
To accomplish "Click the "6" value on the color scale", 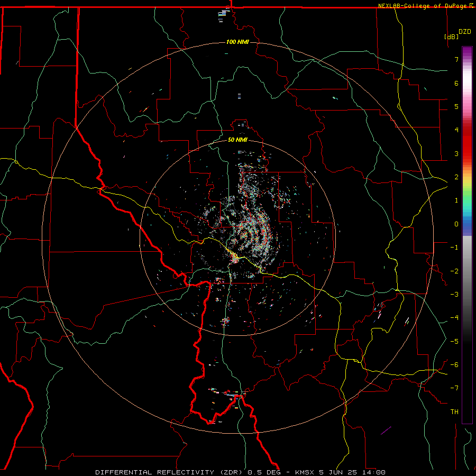I will point(456,83).
